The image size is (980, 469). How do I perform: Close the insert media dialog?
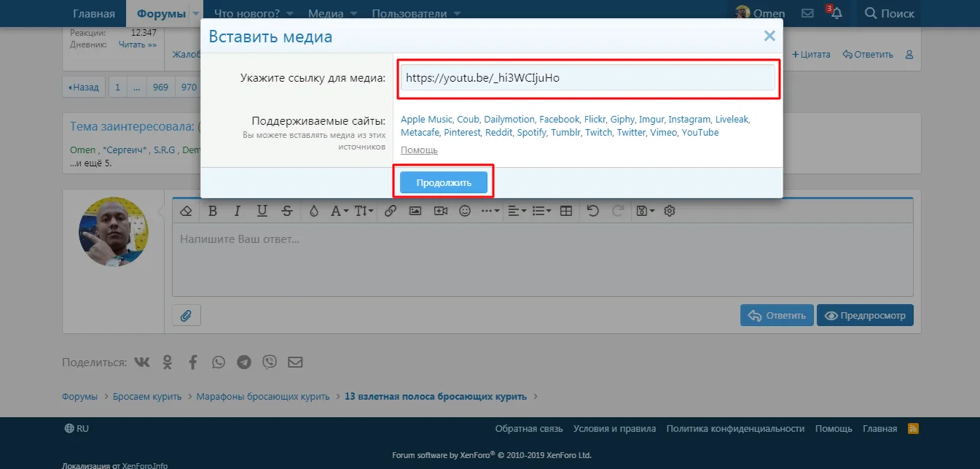[x=769, y=36]
